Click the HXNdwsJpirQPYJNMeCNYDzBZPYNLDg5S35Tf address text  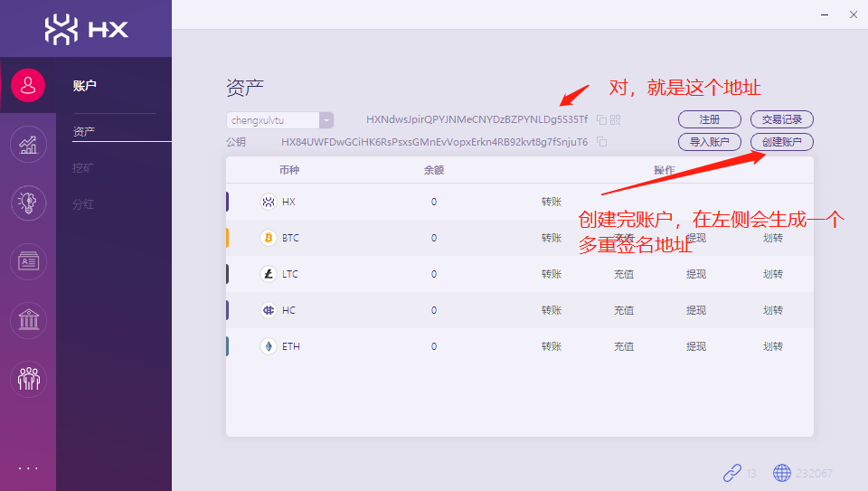pos(476,119)
